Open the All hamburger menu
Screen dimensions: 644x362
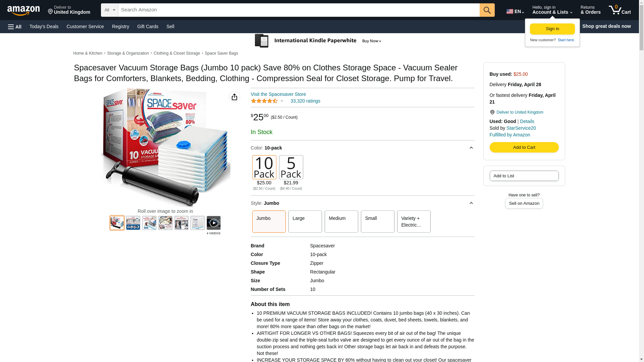15,27
